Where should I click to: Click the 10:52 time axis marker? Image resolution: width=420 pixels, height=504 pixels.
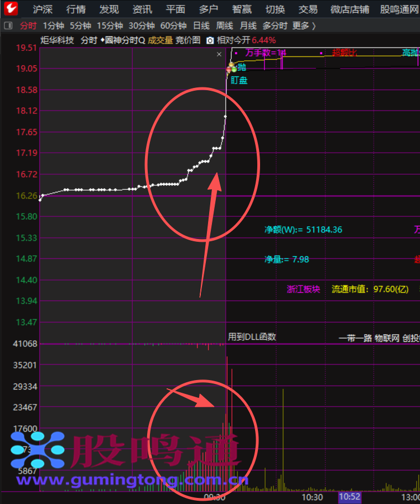point(350,497)
